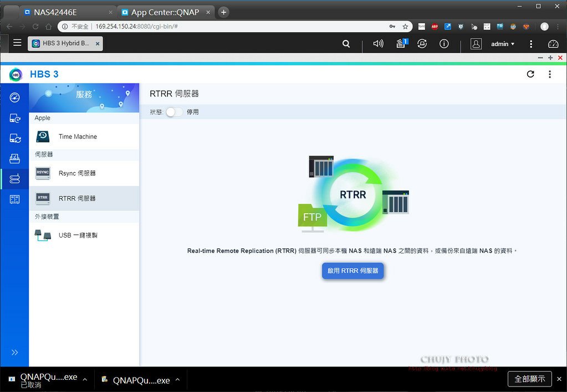Viewport: 567px width, 392px height.
Task: Refresh HBS 3 with the reload icon
Action: (x=530, y=74)
